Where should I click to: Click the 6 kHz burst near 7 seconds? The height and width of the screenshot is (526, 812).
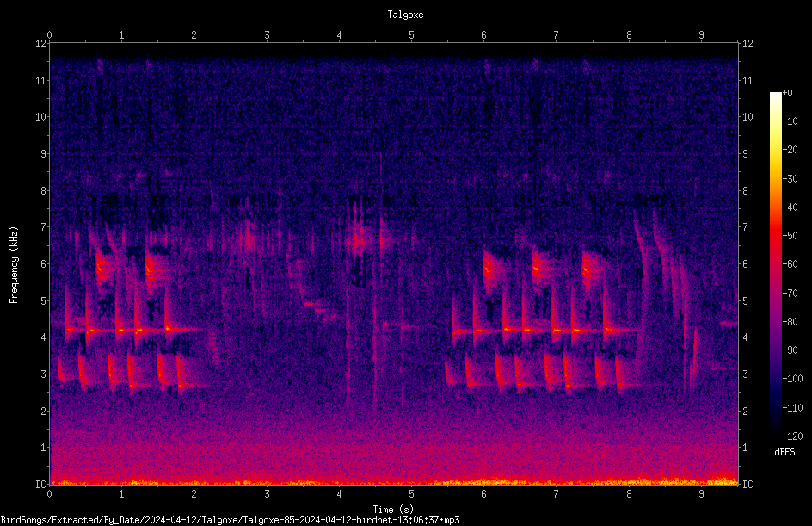537,269
